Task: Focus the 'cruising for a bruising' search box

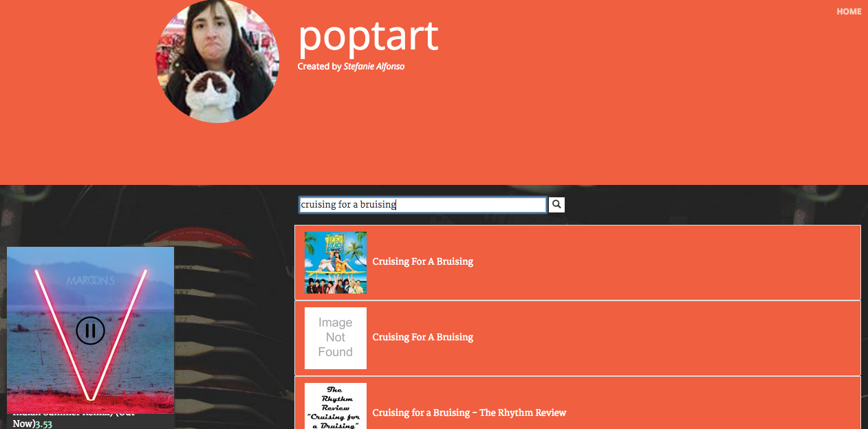Action: click(x=422, y=204)
